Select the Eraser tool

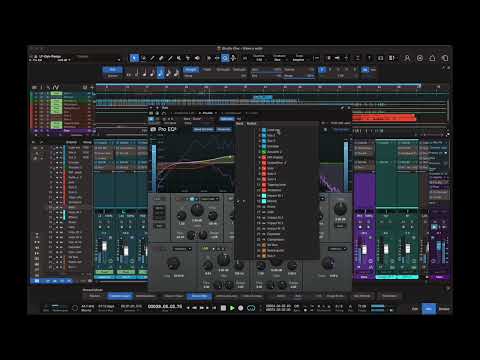[161, 58]
